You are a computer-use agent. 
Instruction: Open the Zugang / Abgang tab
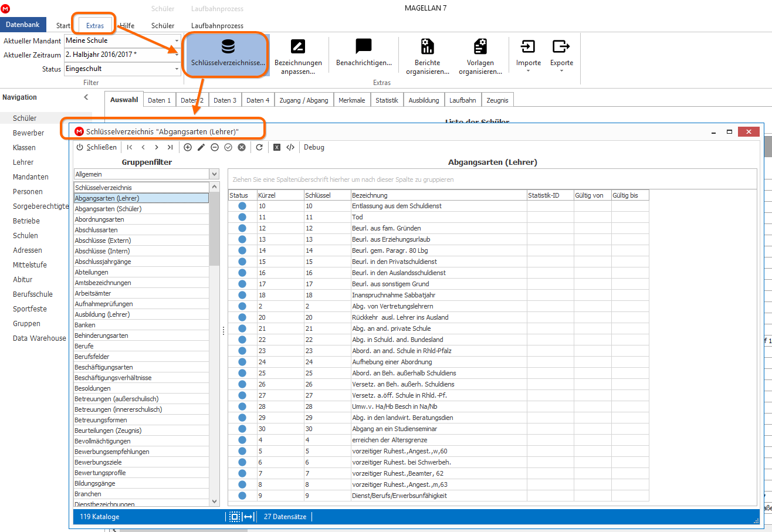(x=304, y=100)
